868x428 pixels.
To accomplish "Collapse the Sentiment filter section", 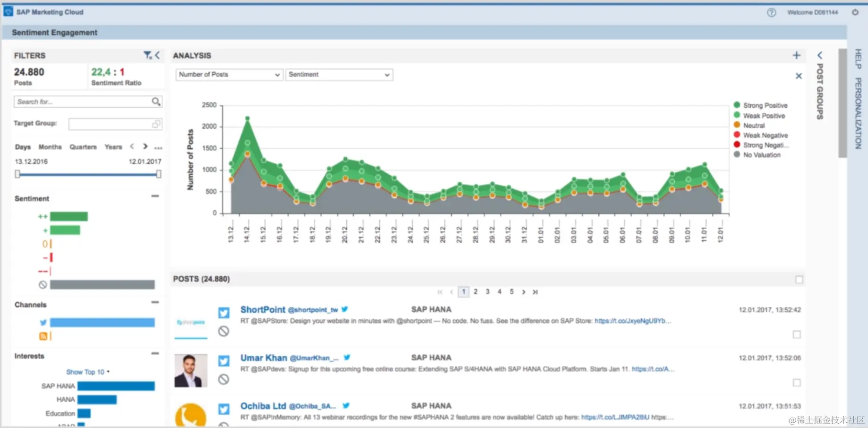I will click(x=155, y=196).
